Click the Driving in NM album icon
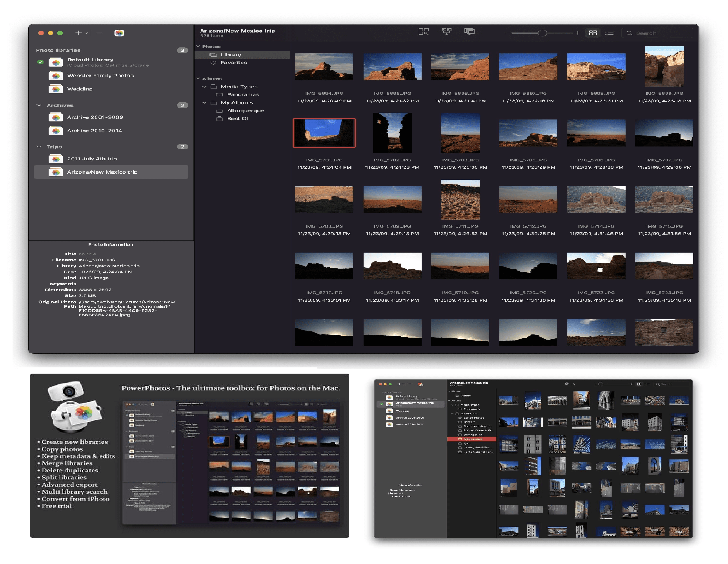 click(x=460, y=435)
